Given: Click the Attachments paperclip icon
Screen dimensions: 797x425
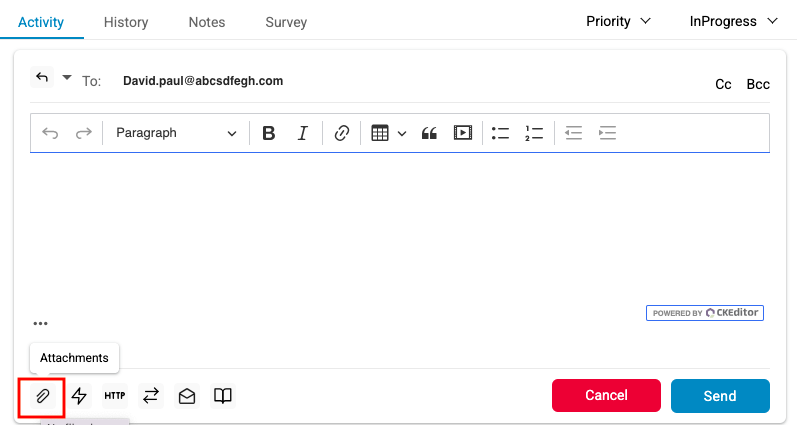Looking at the screenshot, I should pos(43,396).
